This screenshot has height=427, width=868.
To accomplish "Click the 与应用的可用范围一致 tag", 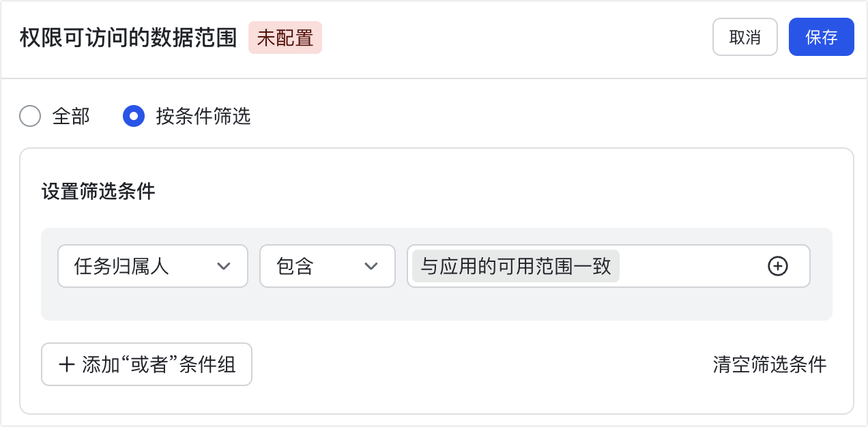I will click(515, 266).
